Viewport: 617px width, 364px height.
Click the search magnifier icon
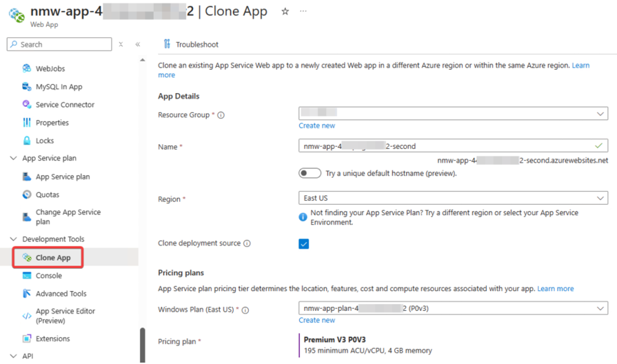[14, 44]
